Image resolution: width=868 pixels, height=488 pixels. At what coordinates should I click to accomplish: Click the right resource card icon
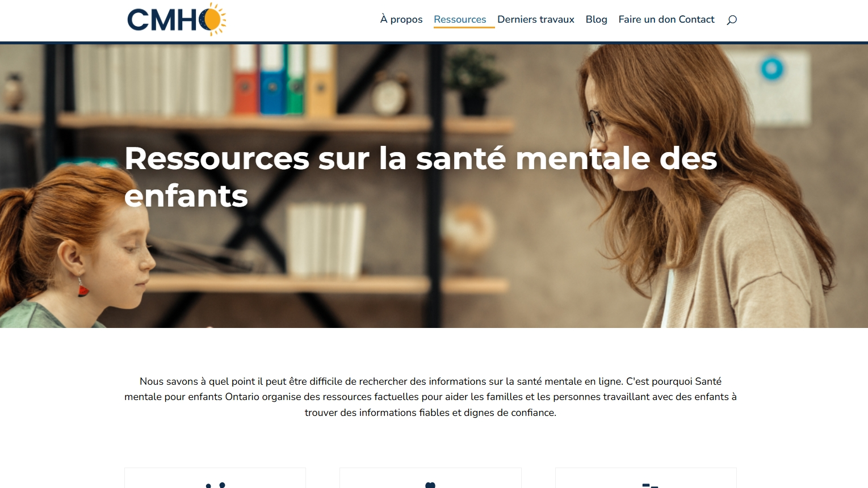pyautogui.click(x=650, y=486)
